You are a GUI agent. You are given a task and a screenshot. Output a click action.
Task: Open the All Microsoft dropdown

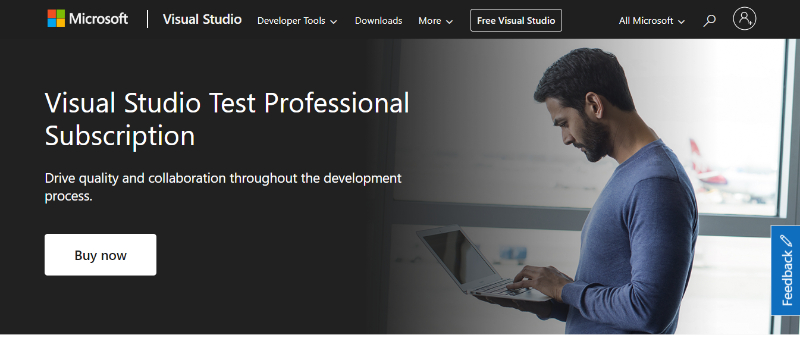click(652, 21)
